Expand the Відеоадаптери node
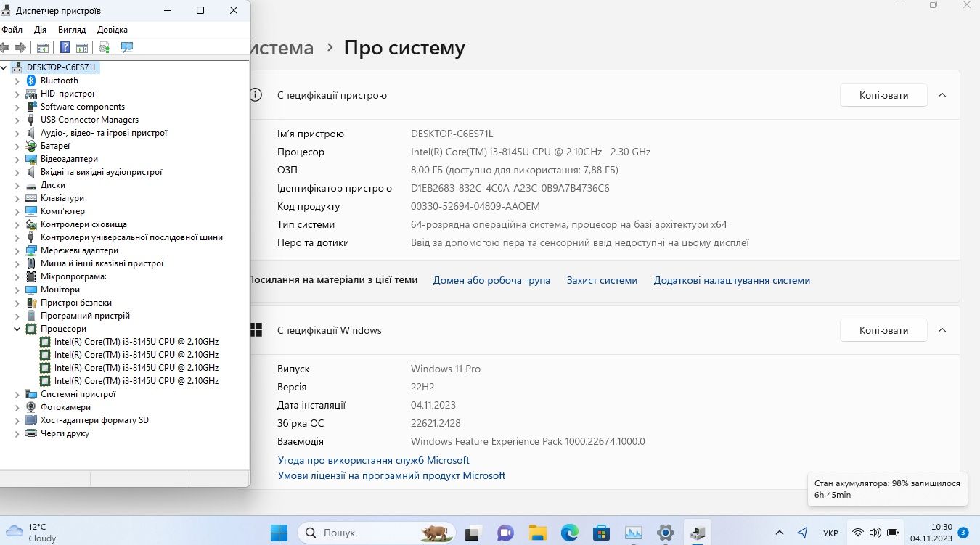This screenshot has height=545, width=980. pyautogui.click(x=17, y=159)
